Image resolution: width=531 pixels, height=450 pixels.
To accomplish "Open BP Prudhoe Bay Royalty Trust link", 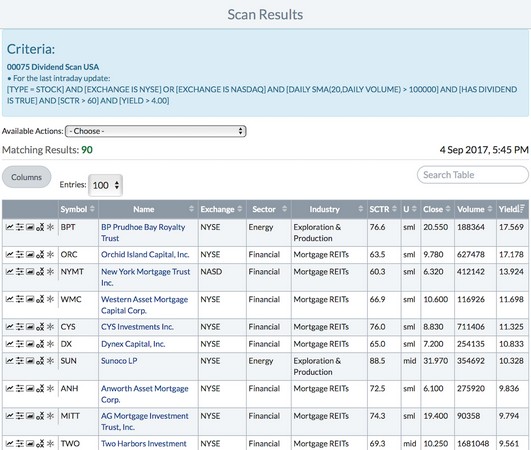I will pyautogui.click(x=143, y=233).
